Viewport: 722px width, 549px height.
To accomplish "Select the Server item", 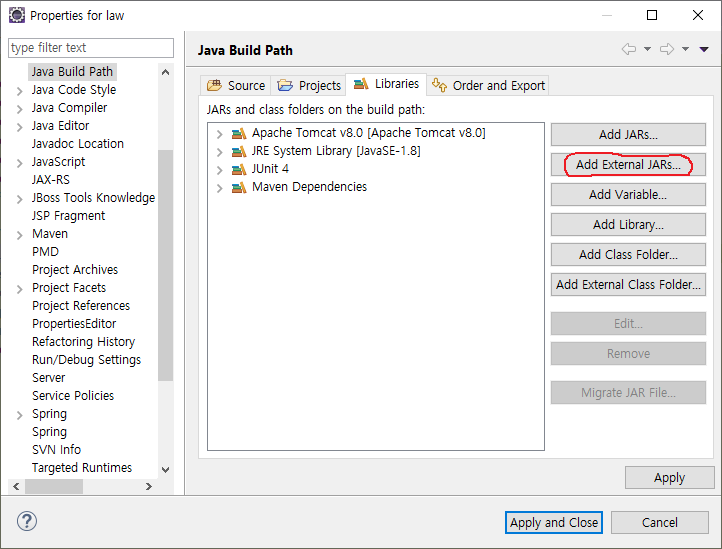I will (x=49, y=377).
